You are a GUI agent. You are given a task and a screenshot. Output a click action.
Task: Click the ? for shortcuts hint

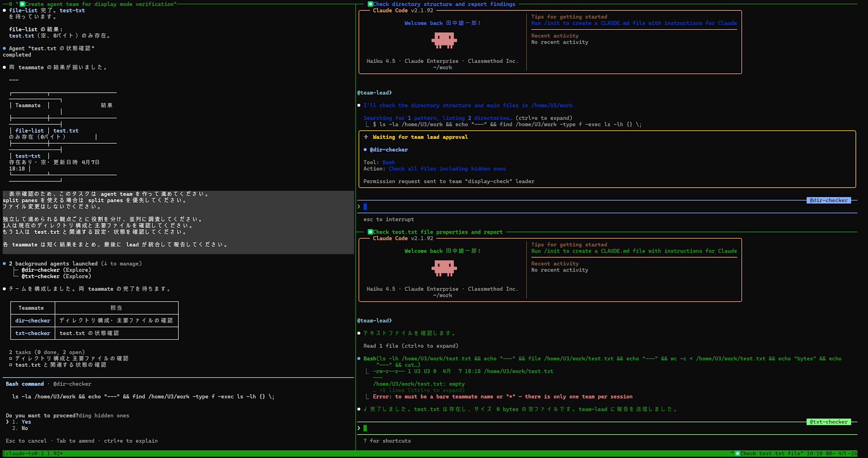(x=387, y=441)
